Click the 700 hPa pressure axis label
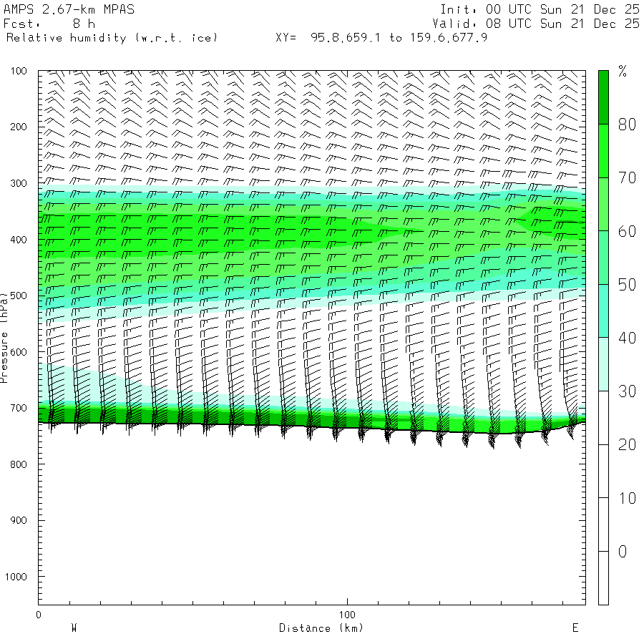This screenshot has height=644, width=644. coord(19,409)
